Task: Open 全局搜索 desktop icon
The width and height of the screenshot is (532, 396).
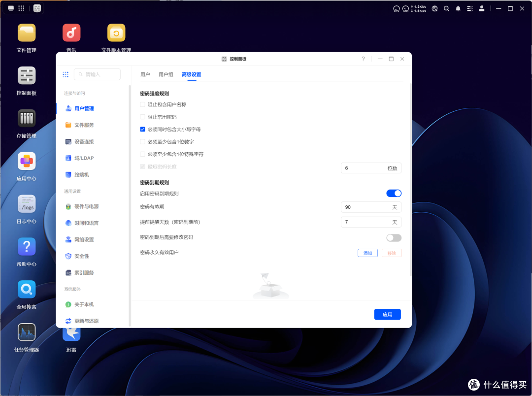Action: pyautogui.click(x=27, y=290)
